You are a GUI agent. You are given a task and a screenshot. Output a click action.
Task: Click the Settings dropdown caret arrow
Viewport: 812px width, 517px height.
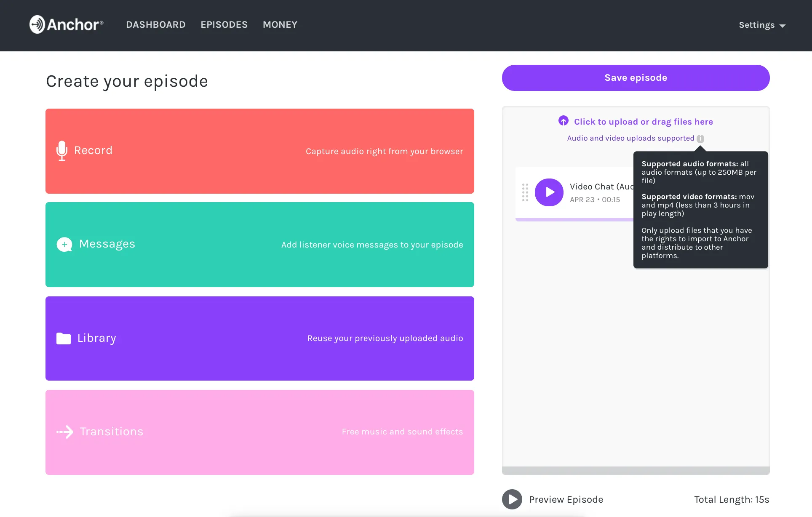point(783,26)
